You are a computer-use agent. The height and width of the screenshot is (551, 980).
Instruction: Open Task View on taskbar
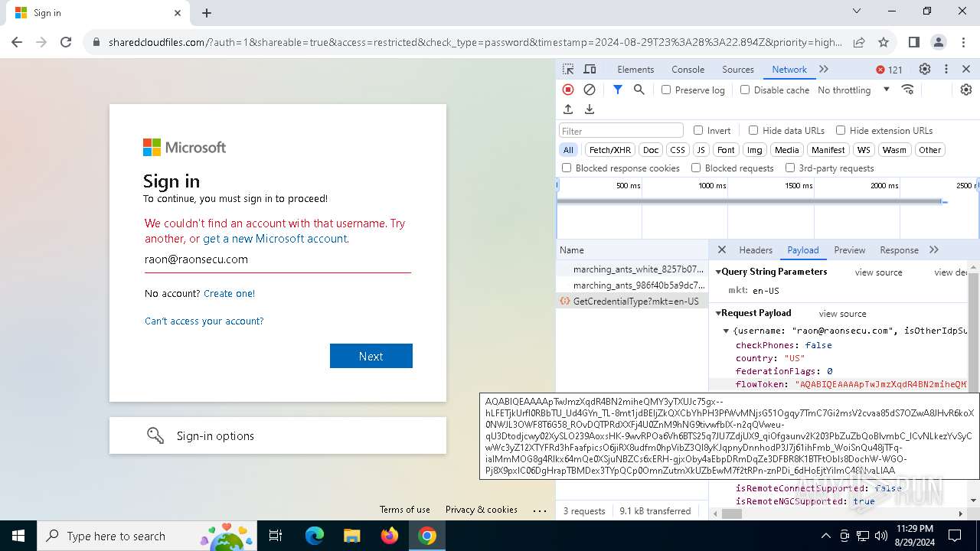(276, 536)
